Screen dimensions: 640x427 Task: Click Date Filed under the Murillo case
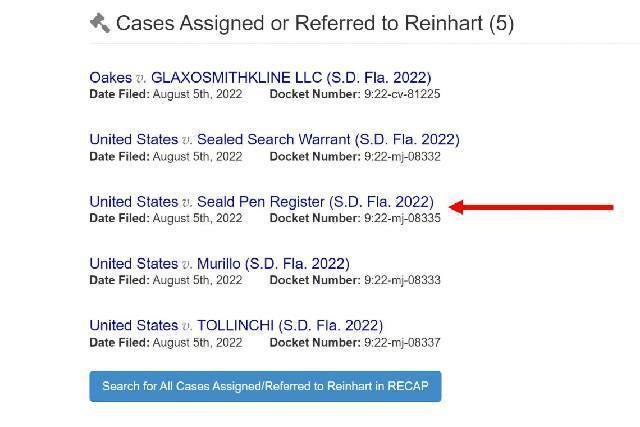[165, 279]
